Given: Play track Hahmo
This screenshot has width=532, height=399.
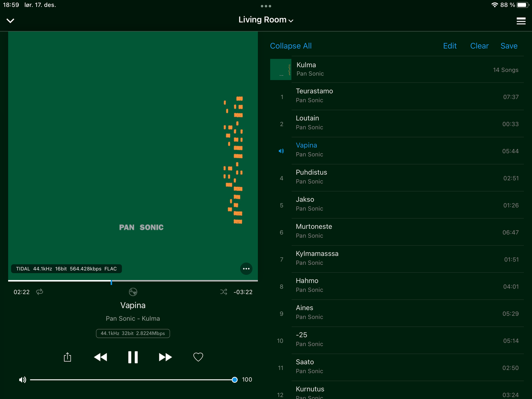Looking at the screenshot, I should (x=397, y=286).
